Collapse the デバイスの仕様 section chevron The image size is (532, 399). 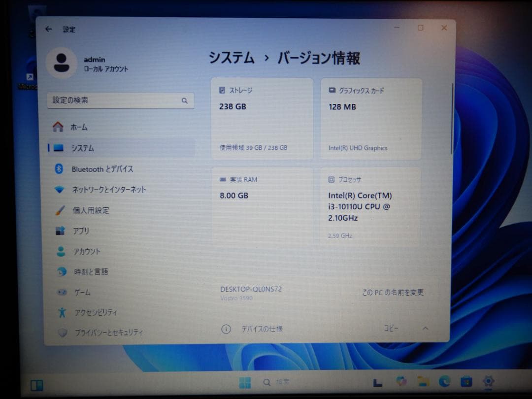pyautogui.click(x=425, y=328)
